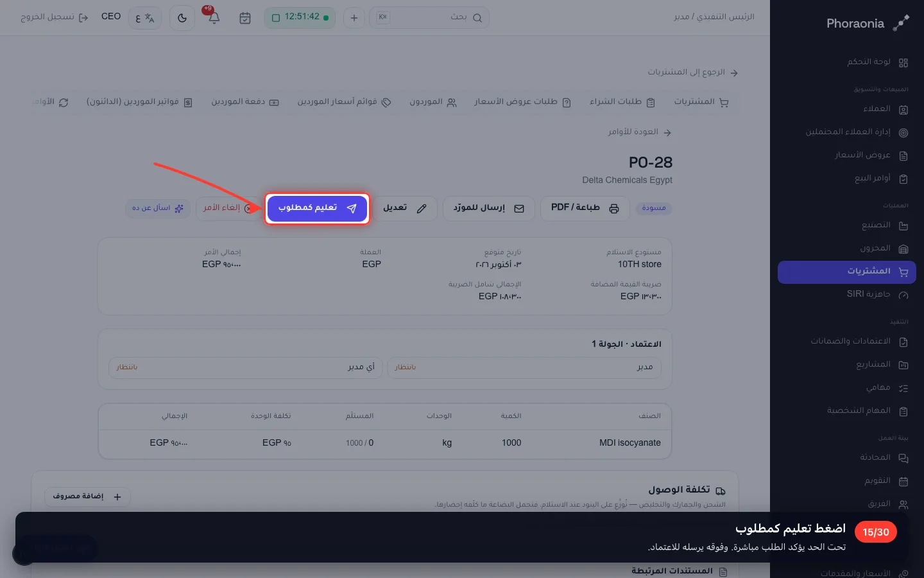Switch to 'دفعة الموردين' tab
The height and width of the screenshot is (578, 924).
point(245,101)
